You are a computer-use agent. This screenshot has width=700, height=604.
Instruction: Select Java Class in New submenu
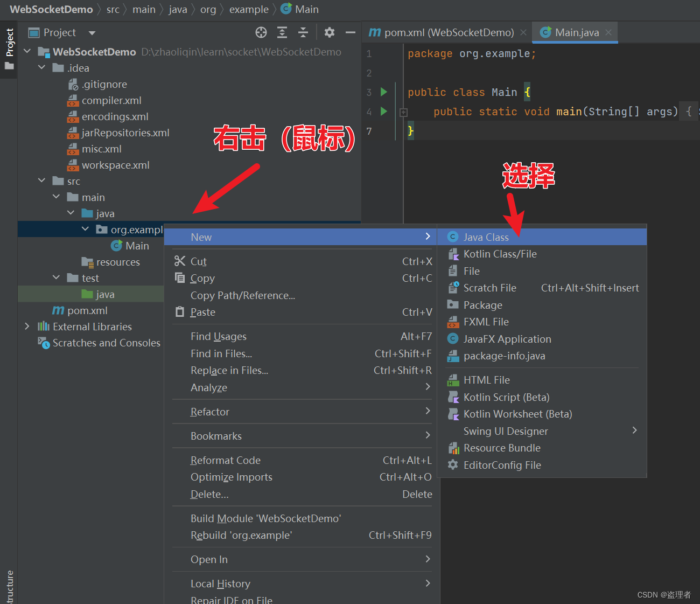[542, 237]
